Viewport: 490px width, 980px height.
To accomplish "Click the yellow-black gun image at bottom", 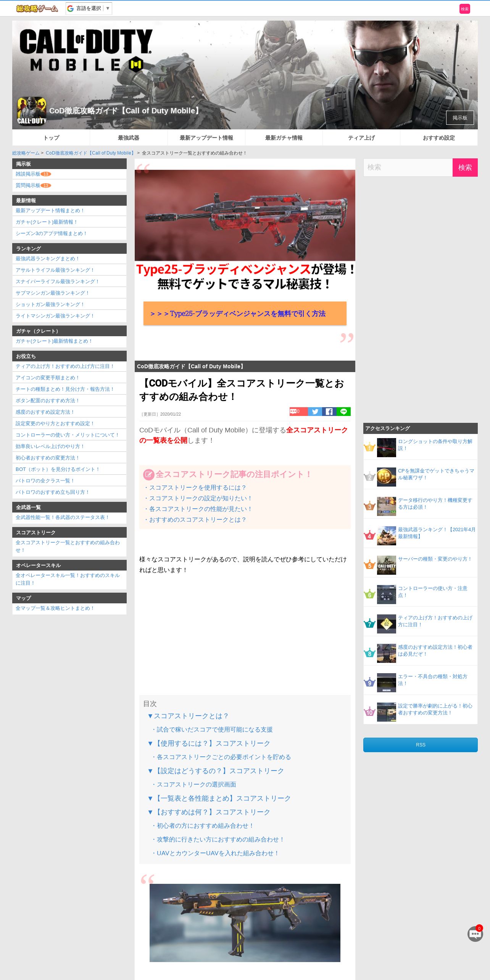I will tap(245, 923).
